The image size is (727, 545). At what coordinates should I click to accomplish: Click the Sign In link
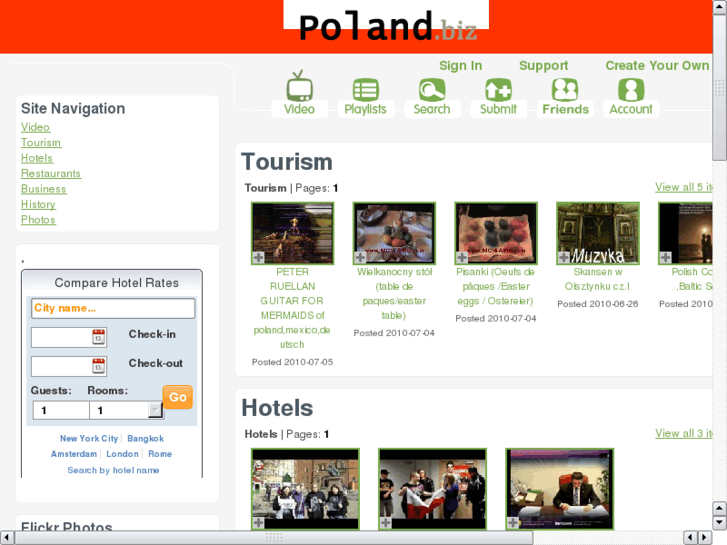tap(461, 66)
